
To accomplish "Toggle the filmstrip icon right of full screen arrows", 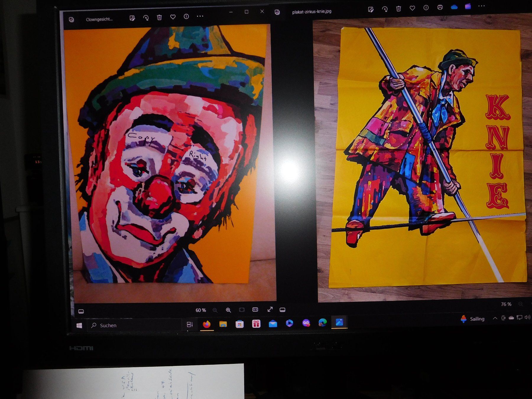I will [x=283, y=310].
